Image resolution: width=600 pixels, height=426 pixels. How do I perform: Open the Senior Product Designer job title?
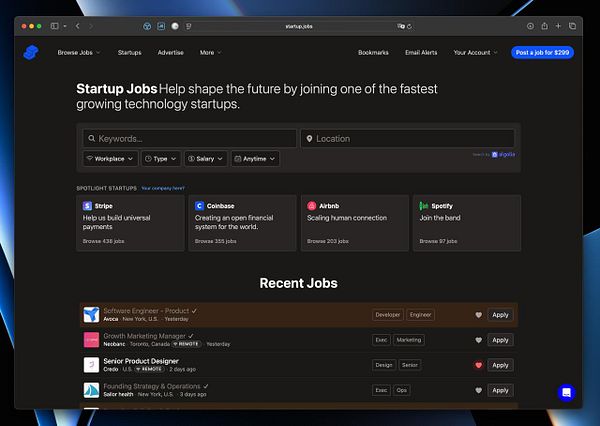point(141,361)
